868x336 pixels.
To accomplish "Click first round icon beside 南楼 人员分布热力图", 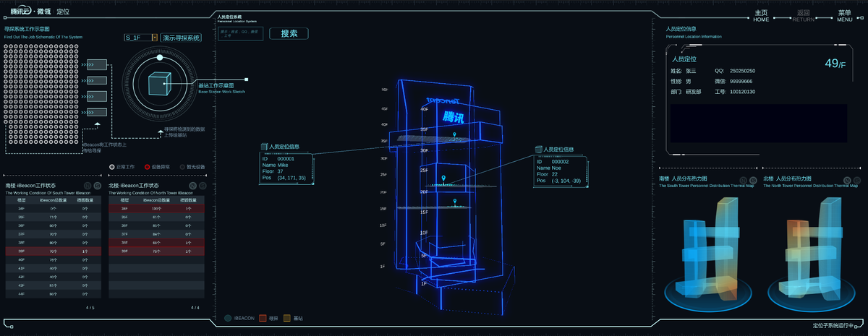I will pos(742,179).
